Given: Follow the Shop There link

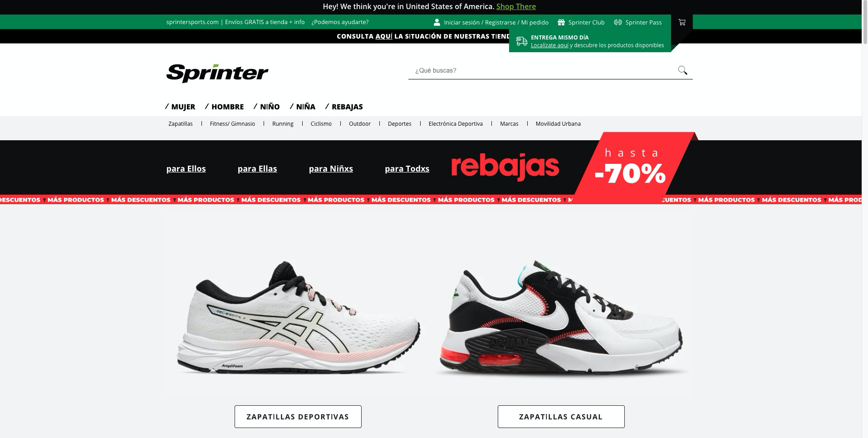Looking at the screenshot, I should [x=516, y=6].
